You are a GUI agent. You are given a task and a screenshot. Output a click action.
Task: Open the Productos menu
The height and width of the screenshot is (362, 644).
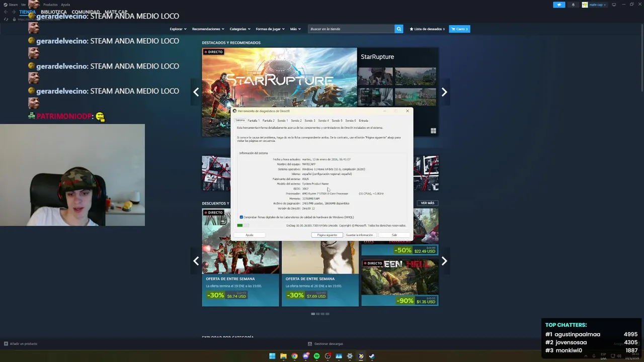pos(50,5)
